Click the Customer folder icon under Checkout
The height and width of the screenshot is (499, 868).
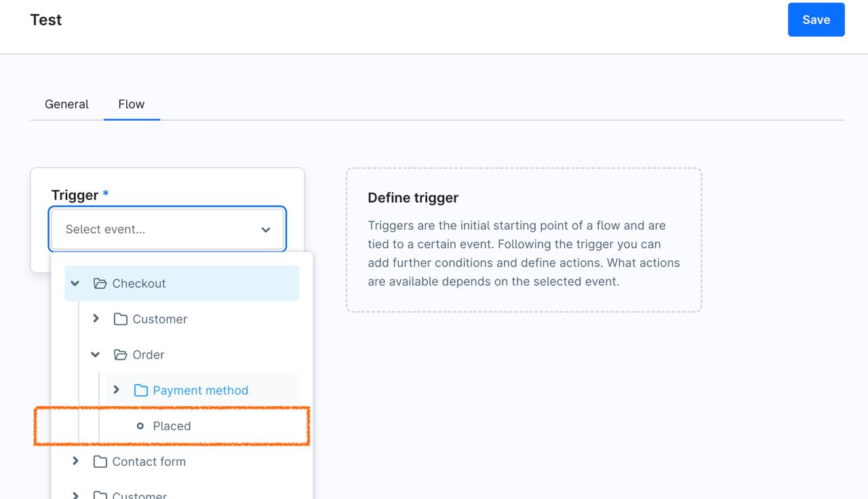tap(119, 319)
